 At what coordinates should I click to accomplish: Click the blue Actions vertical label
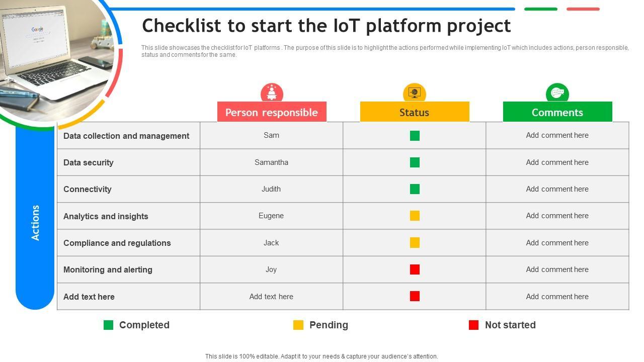pyautogui.click(x=35, y=222)
